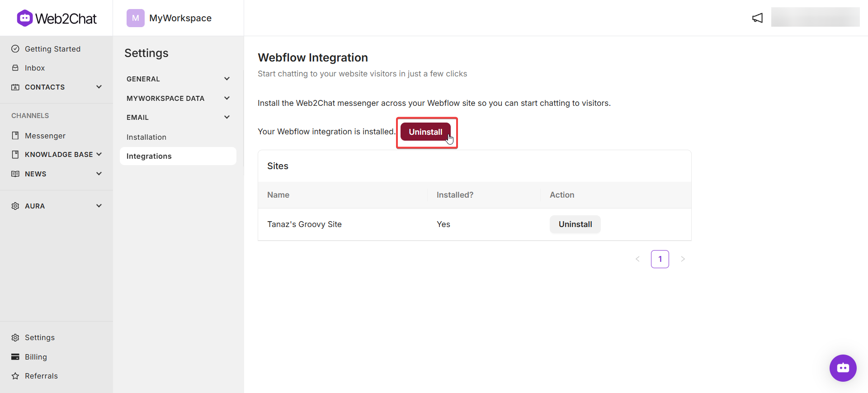Click the "Sites" table title
This screenshot has width=868, height=393.
[278, 166]
